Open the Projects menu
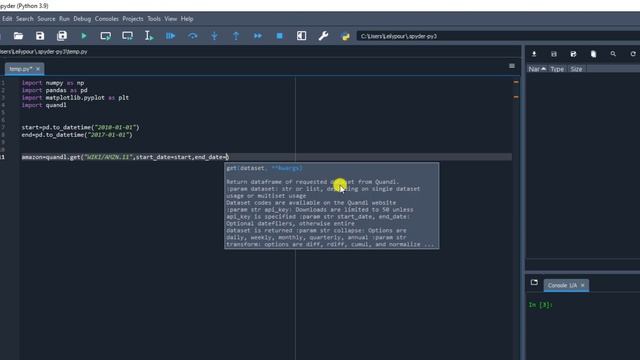The image size is (640, 360). coord(133,19)
